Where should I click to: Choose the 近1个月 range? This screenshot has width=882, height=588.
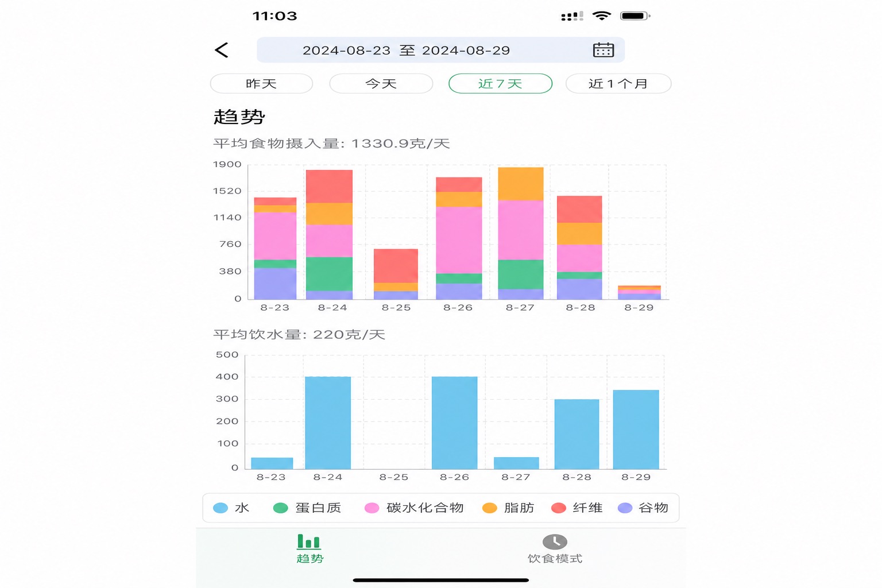click(x=618, y=83)
